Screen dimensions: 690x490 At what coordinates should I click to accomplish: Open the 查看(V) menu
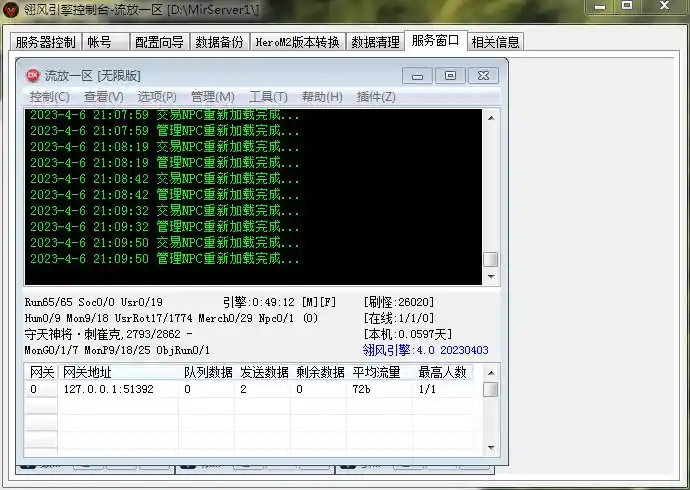(x=104, y=97)
